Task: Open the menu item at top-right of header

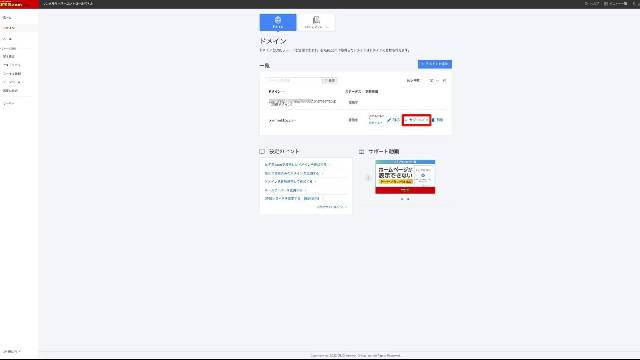Action: pyautogui.click(x=616, y=4)
